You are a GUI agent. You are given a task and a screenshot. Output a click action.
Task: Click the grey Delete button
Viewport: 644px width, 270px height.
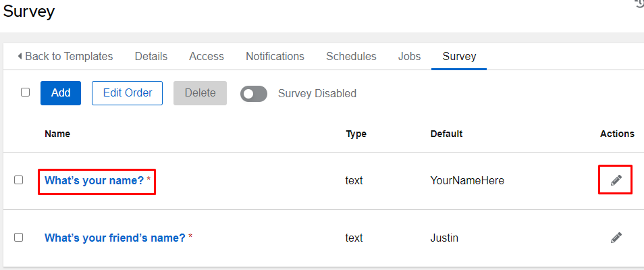(x=200, y=93)
